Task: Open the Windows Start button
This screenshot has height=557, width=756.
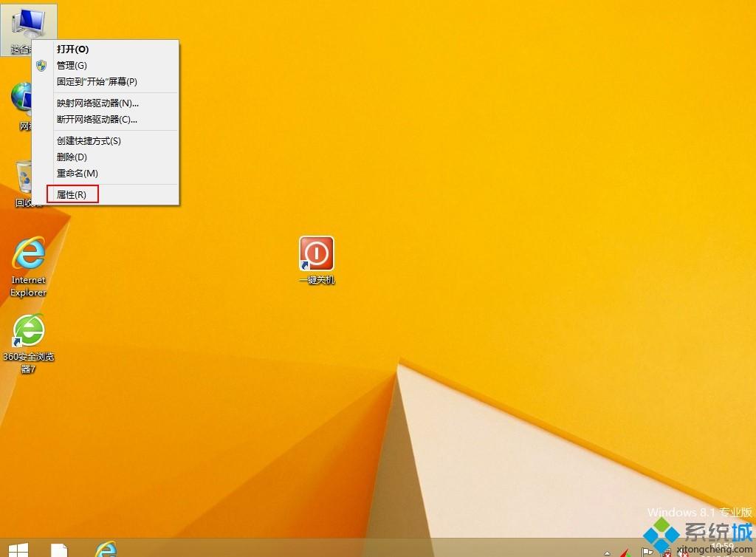Action: pyautogui.click(x=18, y=550)
